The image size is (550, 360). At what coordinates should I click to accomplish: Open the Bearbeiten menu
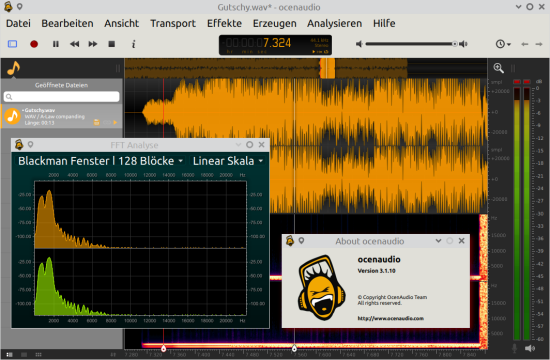pos(67,23)
